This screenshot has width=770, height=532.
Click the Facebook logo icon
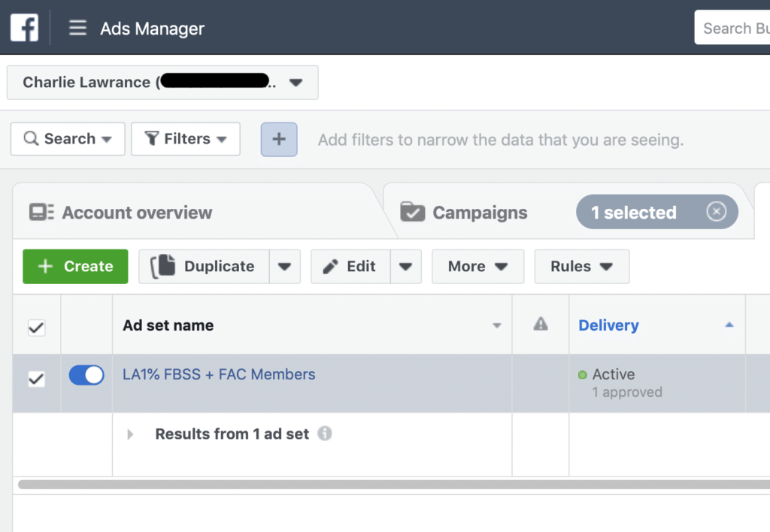[24, 28]
